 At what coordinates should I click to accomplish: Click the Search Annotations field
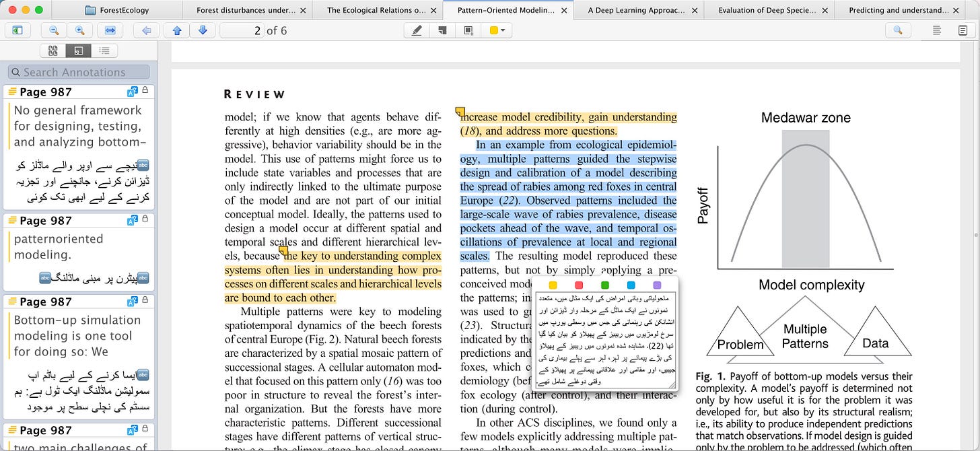click(79, 72)
